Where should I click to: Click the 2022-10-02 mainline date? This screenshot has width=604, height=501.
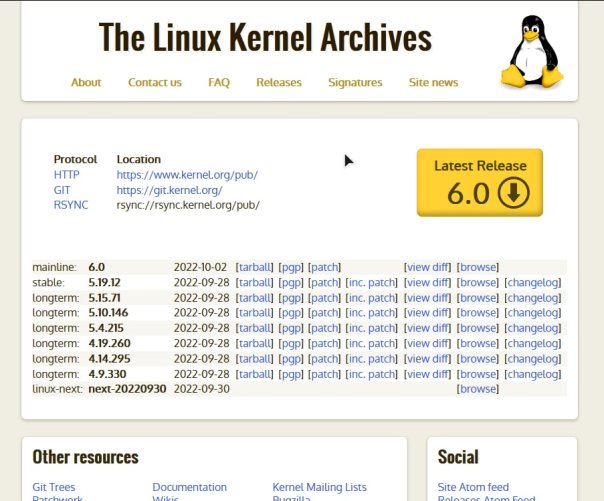(200, 267)
